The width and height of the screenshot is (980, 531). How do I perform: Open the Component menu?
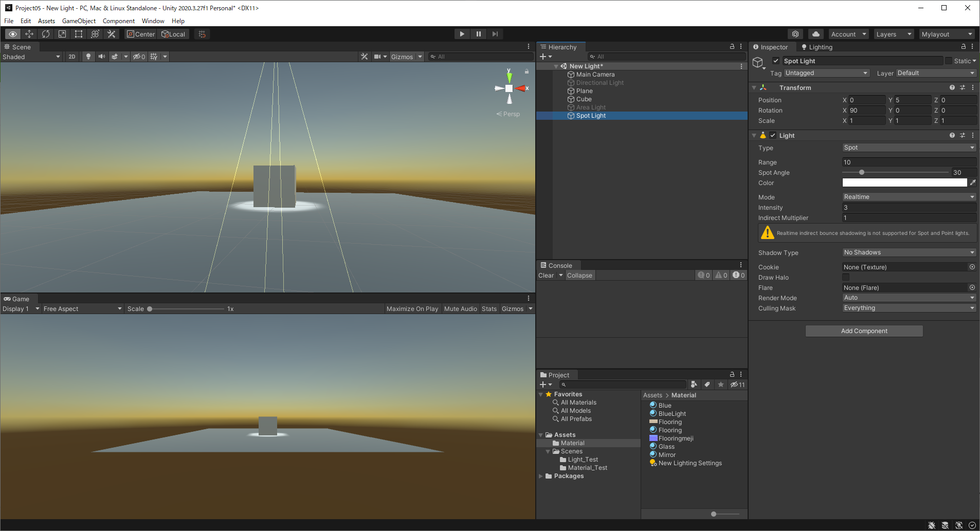(118, 21)
